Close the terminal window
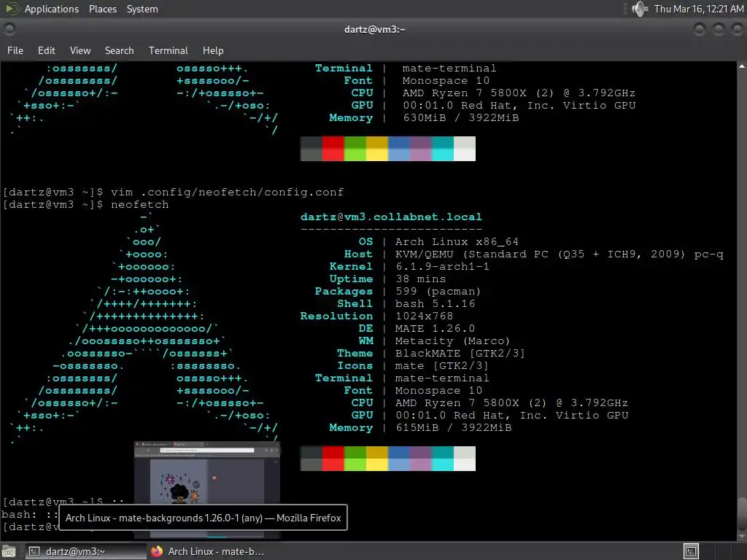The image size is (747, 560). (737, 29)
